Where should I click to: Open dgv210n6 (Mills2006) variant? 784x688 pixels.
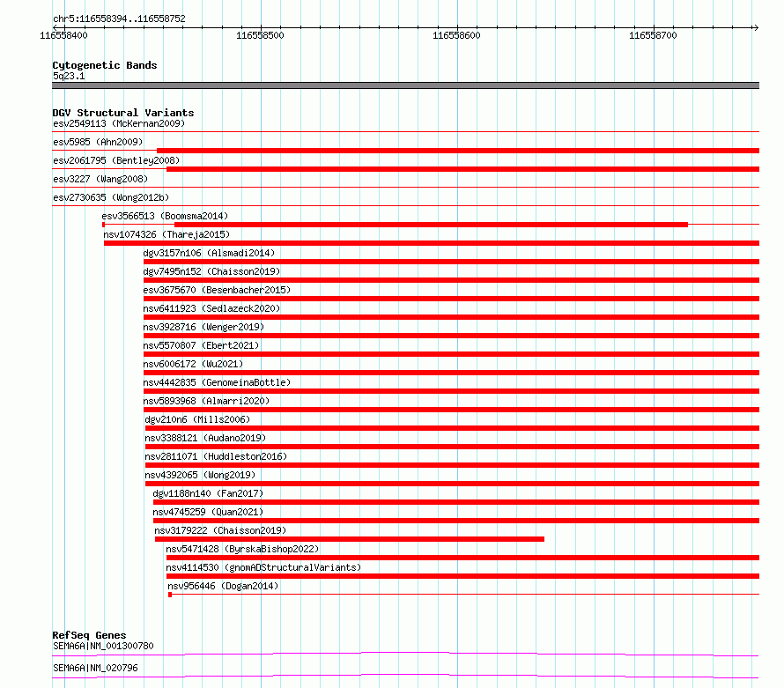(197, 419)
